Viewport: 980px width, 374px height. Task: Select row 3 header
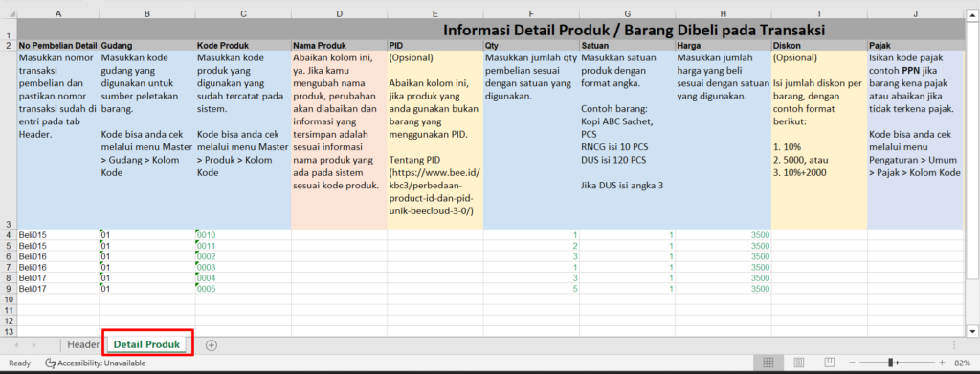[8, 140]
